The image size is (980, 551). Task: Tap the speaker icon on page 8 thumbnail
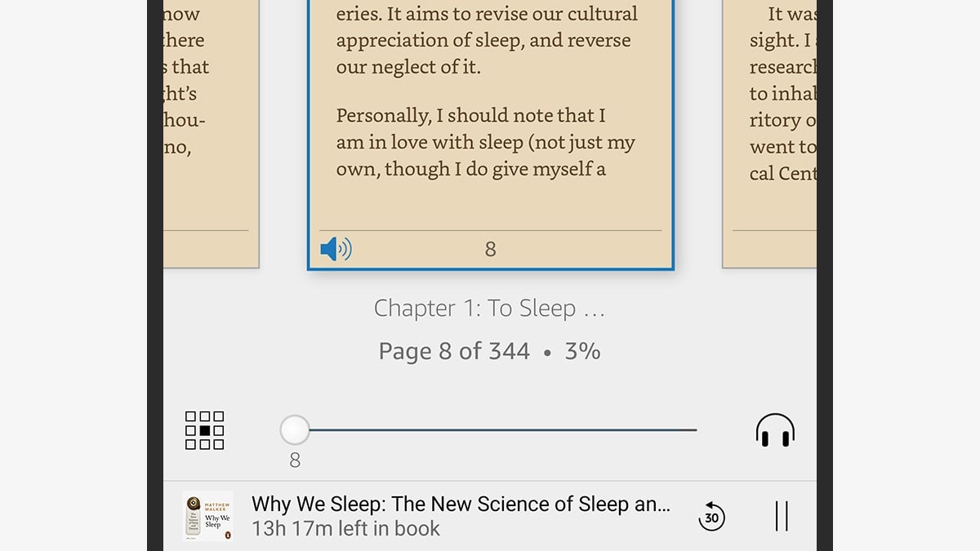click(335, 248)
